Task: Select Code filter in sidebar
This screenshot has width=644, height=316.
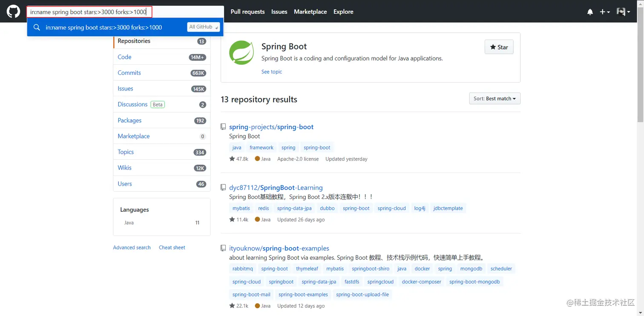Action: coord(162,57)
